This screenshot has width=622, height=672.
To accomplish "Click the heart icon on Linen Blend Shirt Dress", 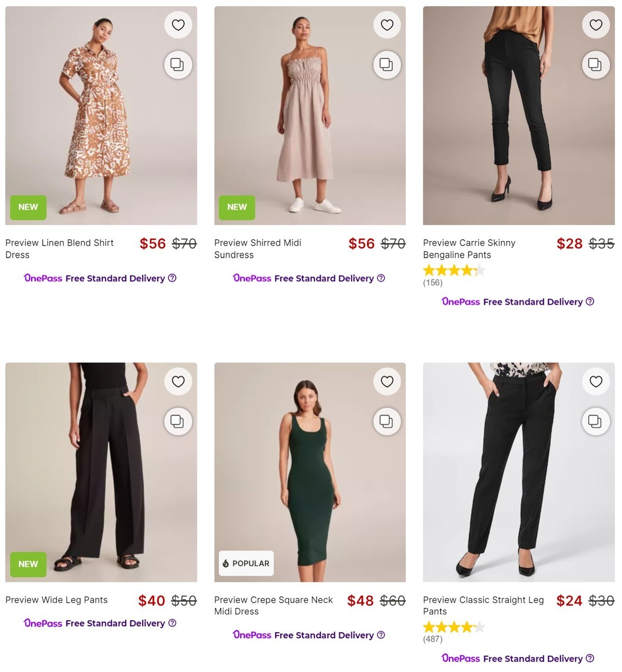I will [178, 24].
